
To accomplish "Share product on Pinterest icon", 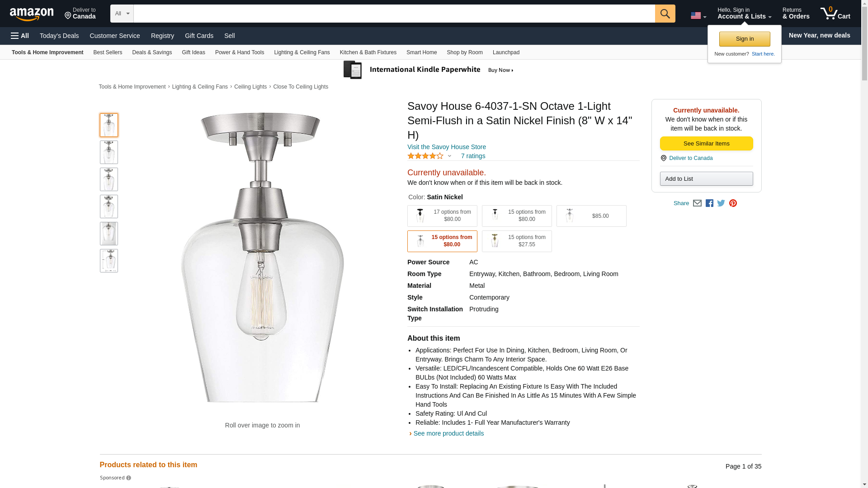I will [733, 203].
